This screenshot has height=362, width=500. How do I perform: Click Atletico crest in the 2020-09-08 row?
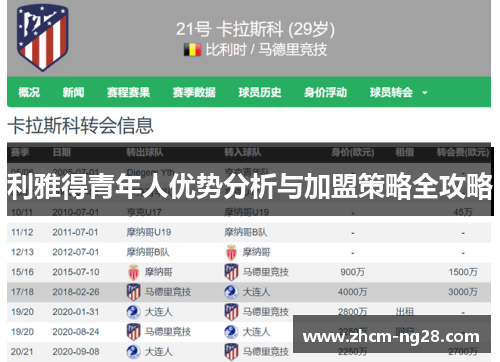[x=231, y=352]
